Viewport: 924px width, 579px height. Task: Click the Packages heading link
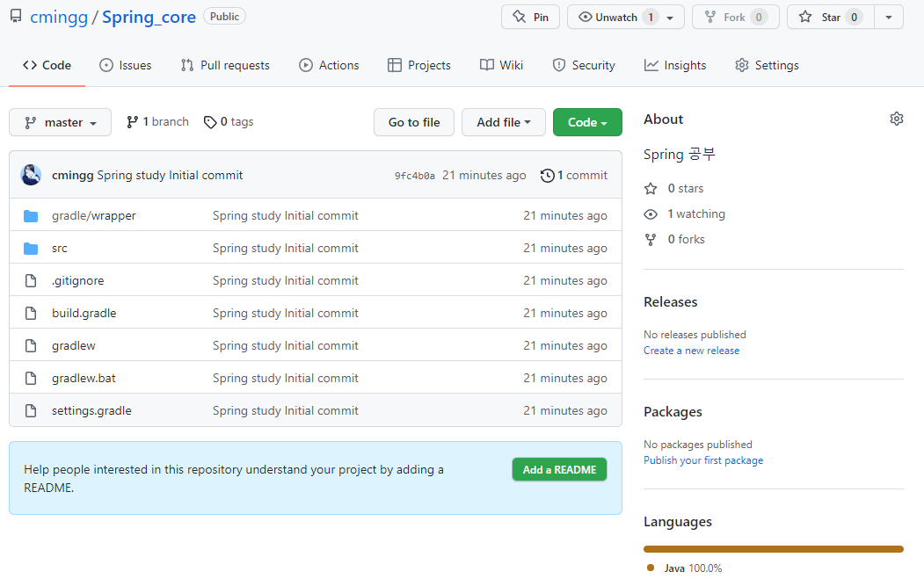point(673,412)
